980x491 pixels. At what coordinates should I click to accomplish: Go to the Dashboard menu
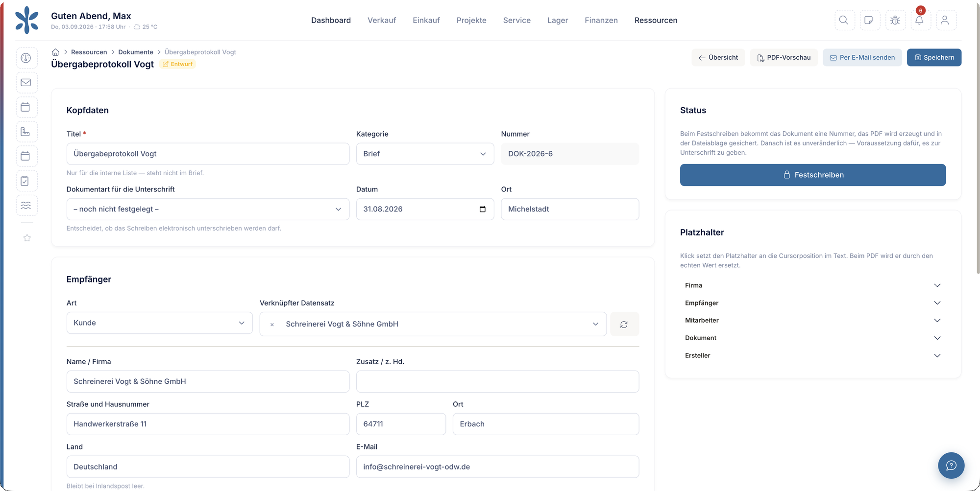coord(331,20)
